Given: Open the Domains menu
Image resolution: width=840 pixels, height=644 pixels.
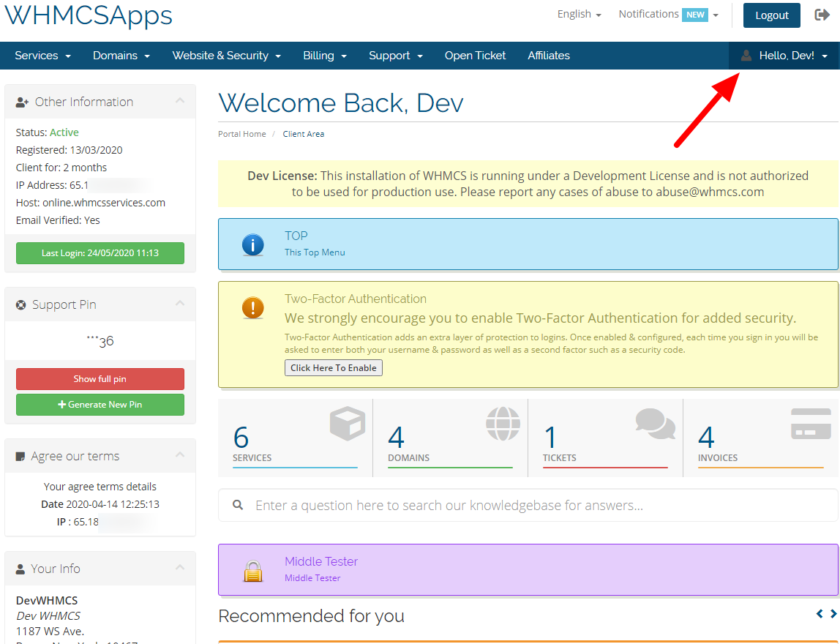Looking at the screenshot, I should pos(121,55).
